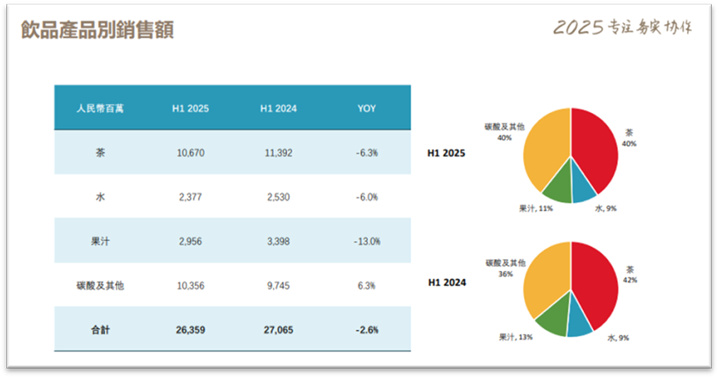Image resolution: width=719 pixels, height=378 pixels.
Task: Click the 果汁, 11% pie label
Action: click(x=536, y=208)
